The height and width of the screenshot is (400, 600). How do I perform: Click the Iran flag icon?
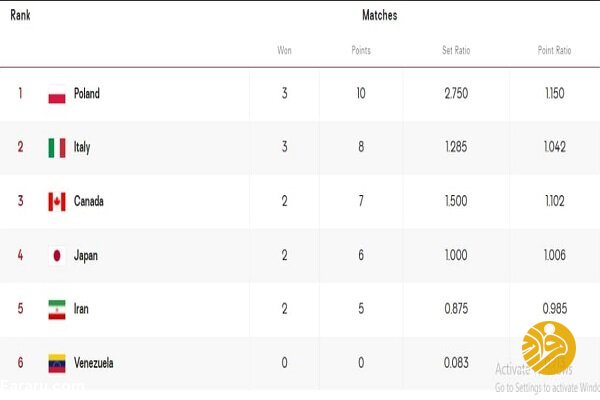[57, 309]
